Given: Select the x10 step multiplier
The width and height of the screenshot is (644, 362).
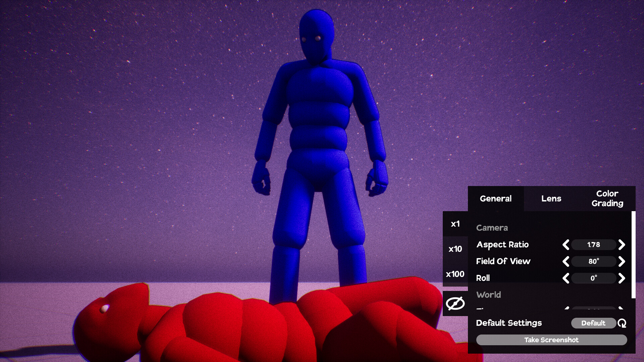Looking at the screenshot, I should pyautogui.click(x=455, y=249).
